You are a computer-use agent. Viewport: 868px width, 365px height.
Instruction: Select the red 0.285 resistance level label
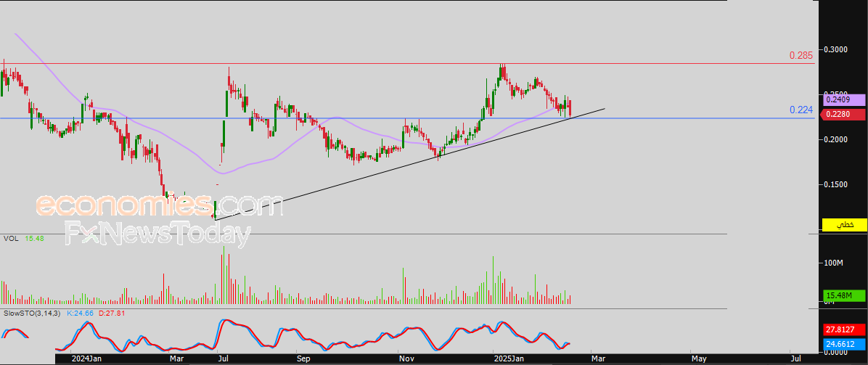point(801,55)
